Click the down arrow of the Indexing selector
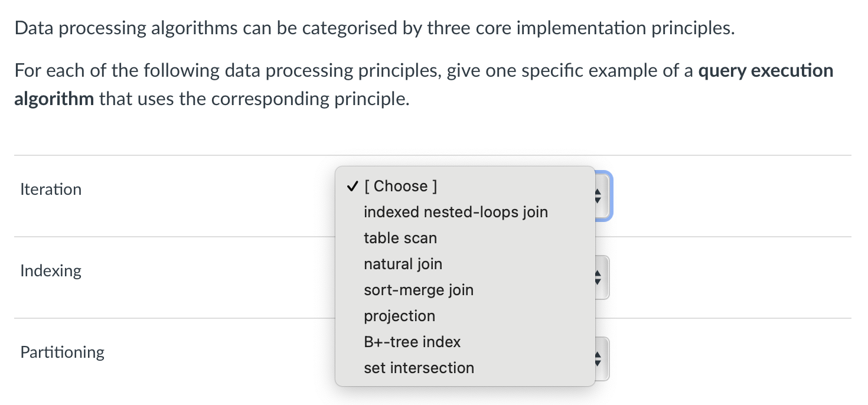This screenshot has height=405, width=868. 597,280
